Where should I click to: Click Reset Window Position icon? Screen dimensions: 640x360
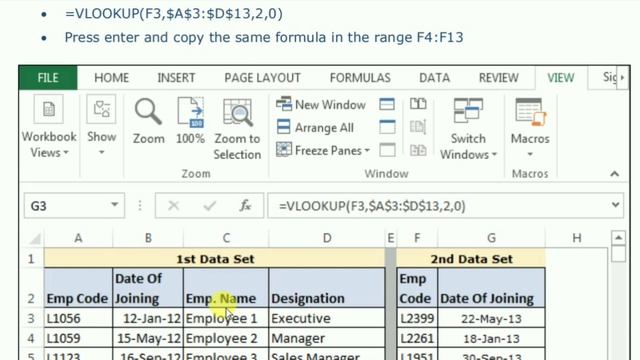click(x=418, y=150)
